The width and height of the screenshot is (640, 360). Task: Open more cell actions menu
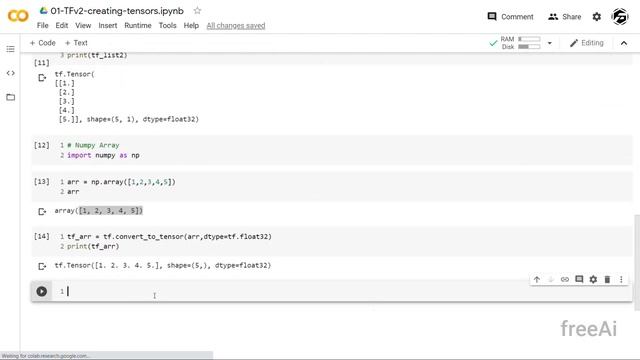point(621,280)
